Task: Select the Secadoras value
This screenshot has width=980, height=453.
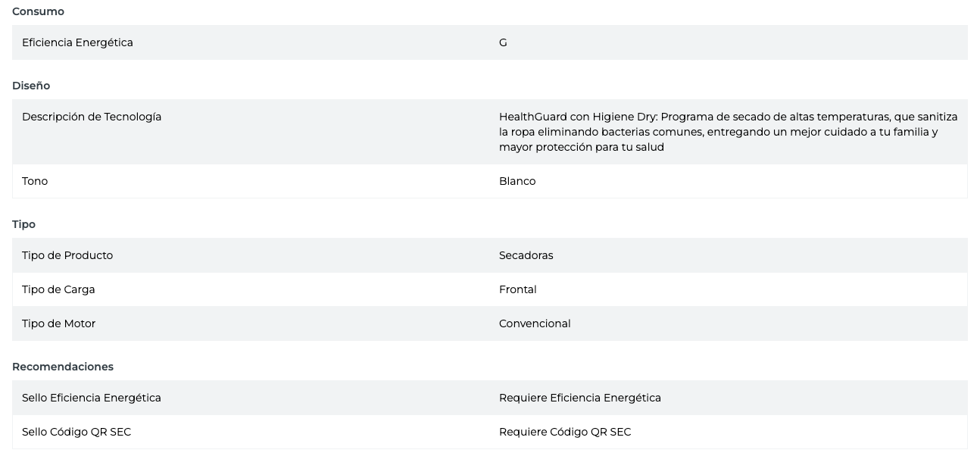Action: 526,255
